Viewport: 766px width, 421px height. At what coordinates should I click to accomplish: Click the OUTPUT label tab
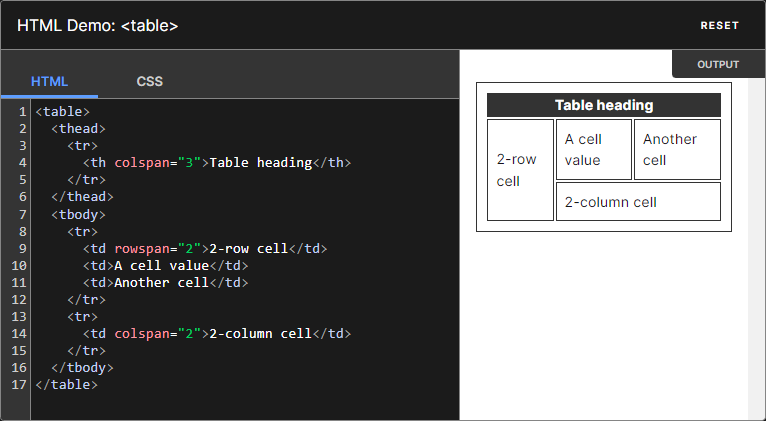(x=718, y=64)
